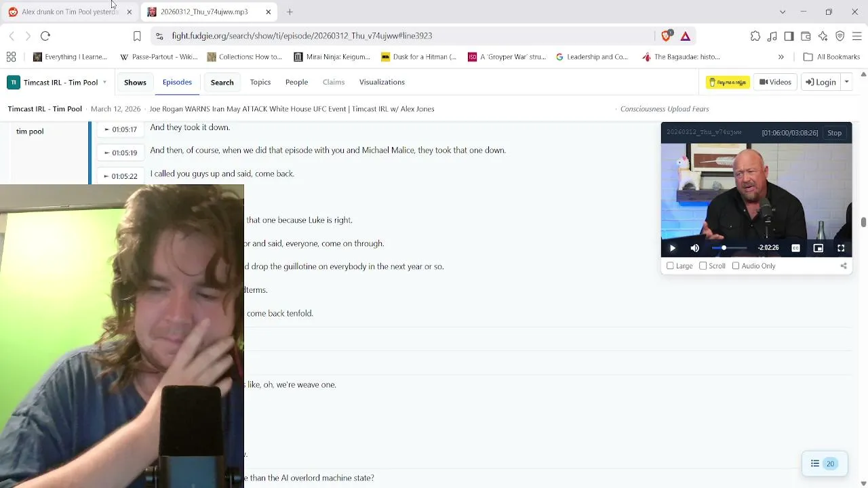Switch to the Reddit 'Alex drunk on Tim Pool' tab
This screenshot has height=488, width=868.
coord(69,12)
